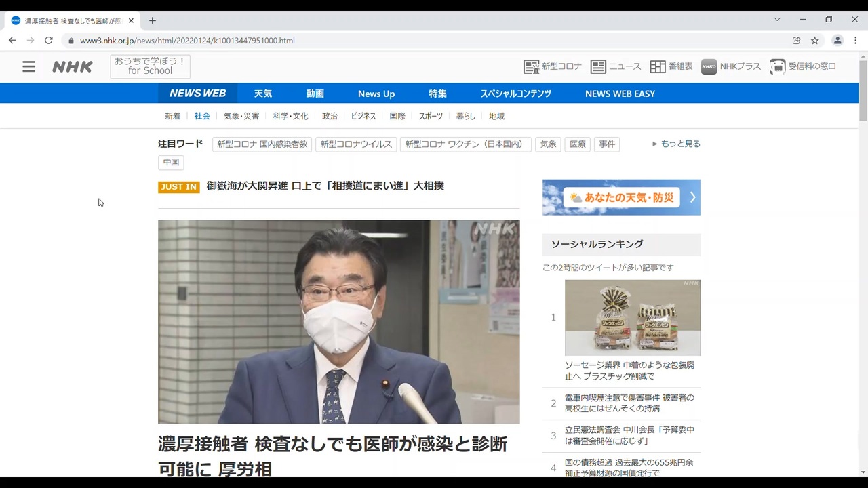Click the 気象 keyword tag

click(548, 144)
